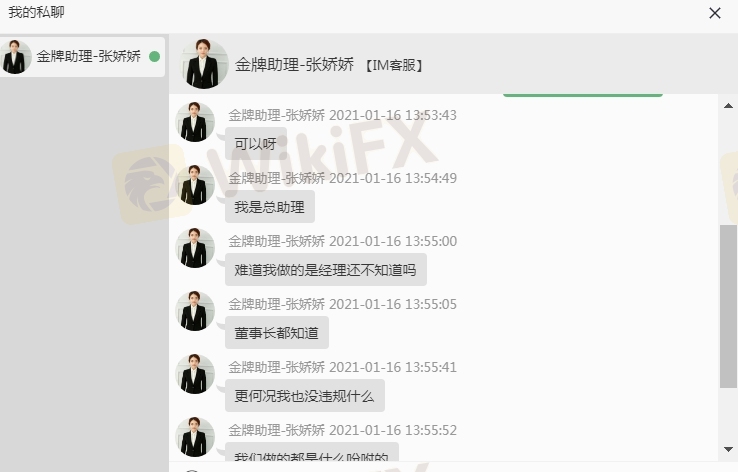This screenshot has height=472, width=738.
Task: Click the message bubble 董事长都知道
Action: (x=277, y=333)
